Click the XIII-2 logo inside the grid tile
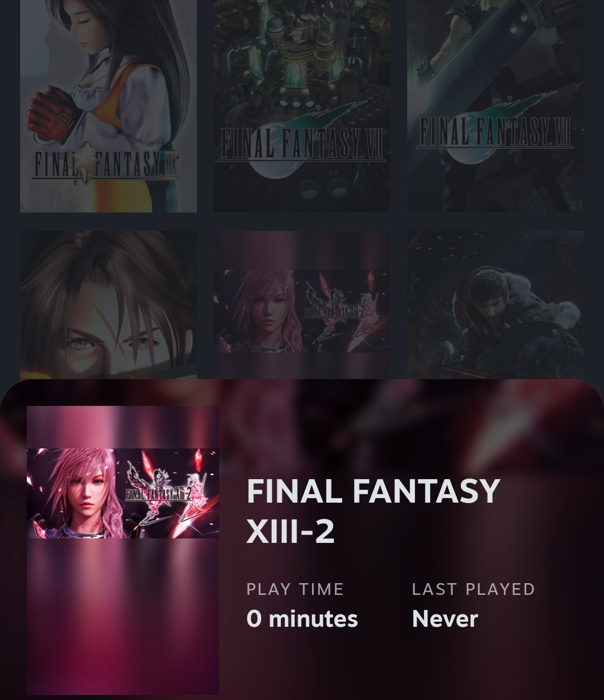This screenshot has height=700, width=604. coord(334,311)
